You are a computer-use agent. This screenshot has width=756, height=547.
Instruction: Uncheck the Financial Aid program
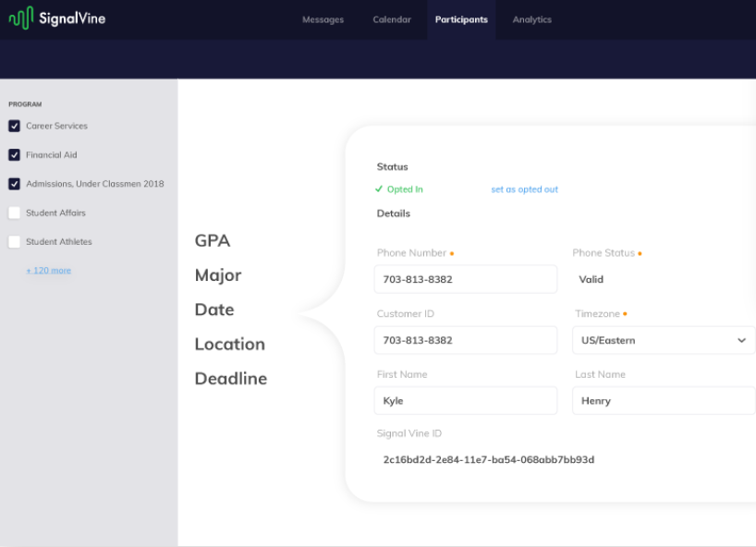point(13,154)
